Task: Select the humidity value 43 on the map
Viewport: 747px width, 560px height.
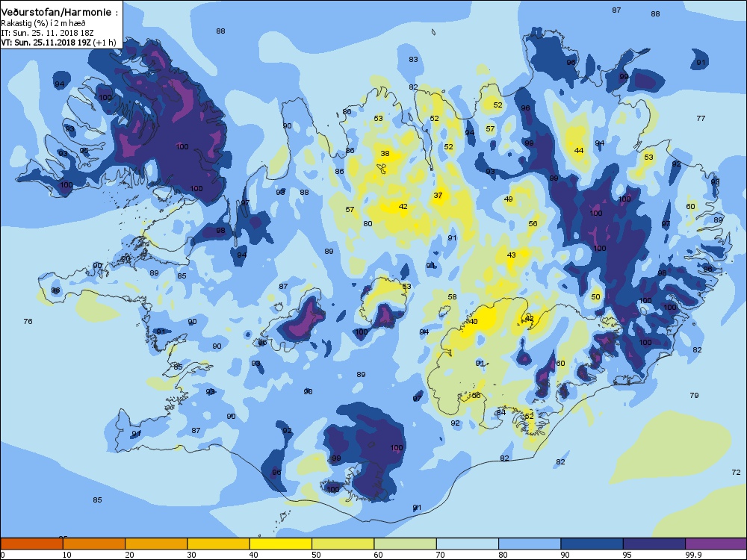Action: pos(511,255)
